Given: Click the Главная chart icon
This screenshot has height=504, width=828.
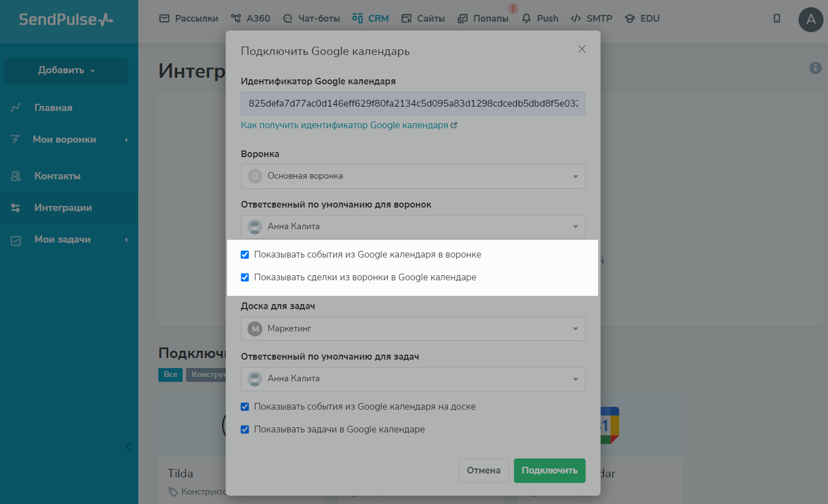Looking at the screenshot, I should 16,108.
